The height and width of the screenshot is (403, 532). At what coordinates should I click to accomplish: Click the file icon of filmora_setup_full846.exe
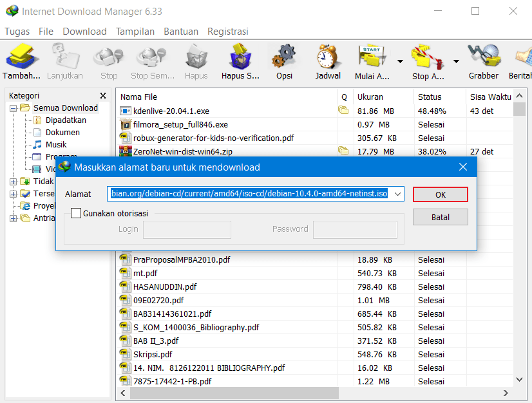(x=125, y=124)
